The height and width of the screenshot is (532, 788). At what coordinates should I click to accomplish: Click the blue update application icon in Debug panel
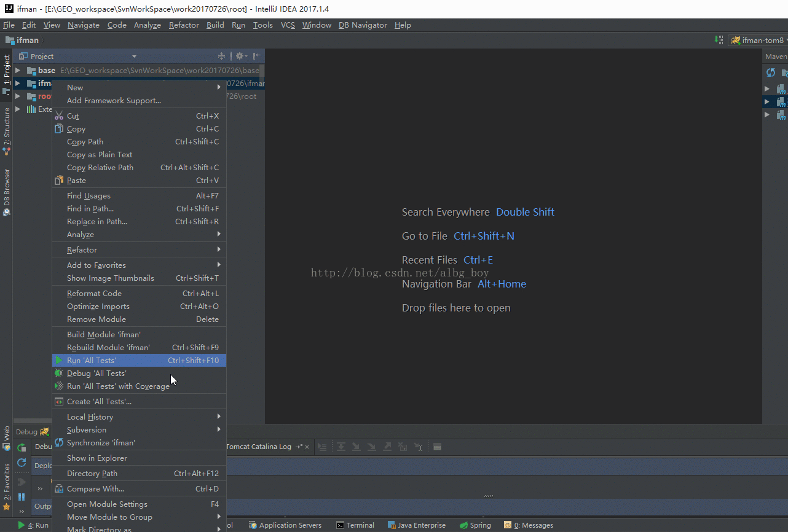22,463
